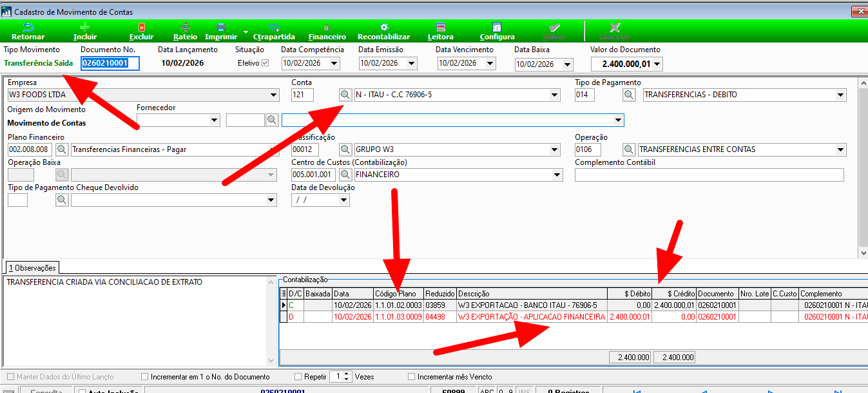Click the Código Plano column header
The height and width of the screenshot is (393, 868).
pyautogui.click(x=398, y=294)
